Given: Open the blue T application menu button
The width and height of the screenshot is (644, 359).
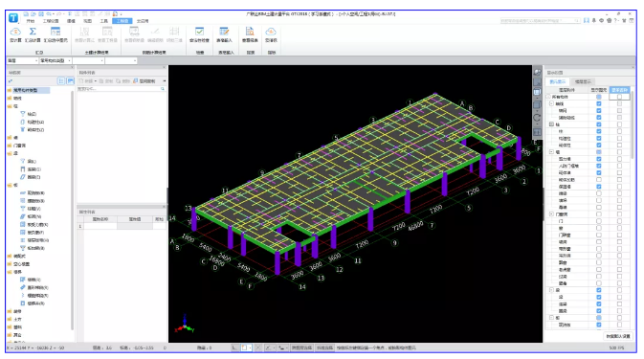Looking at the screenshot, I should coord(13,17).
